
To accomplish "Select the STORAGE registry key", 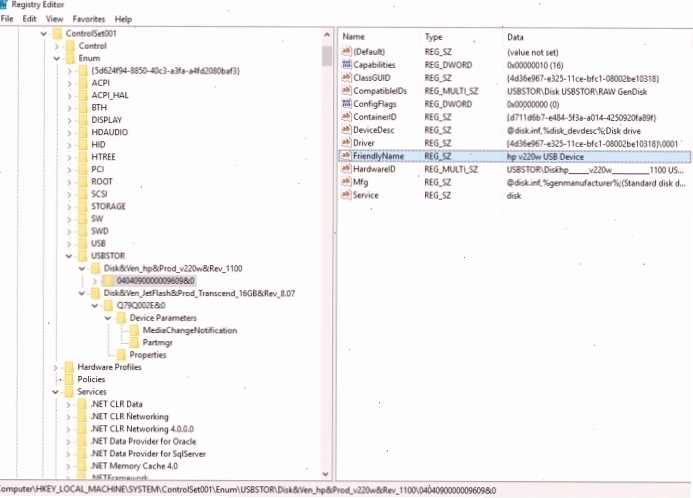I will point(108,206).
